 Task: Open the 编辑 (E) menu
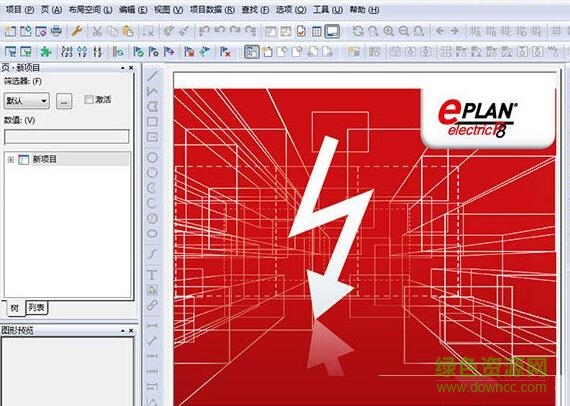click(133, 10)
